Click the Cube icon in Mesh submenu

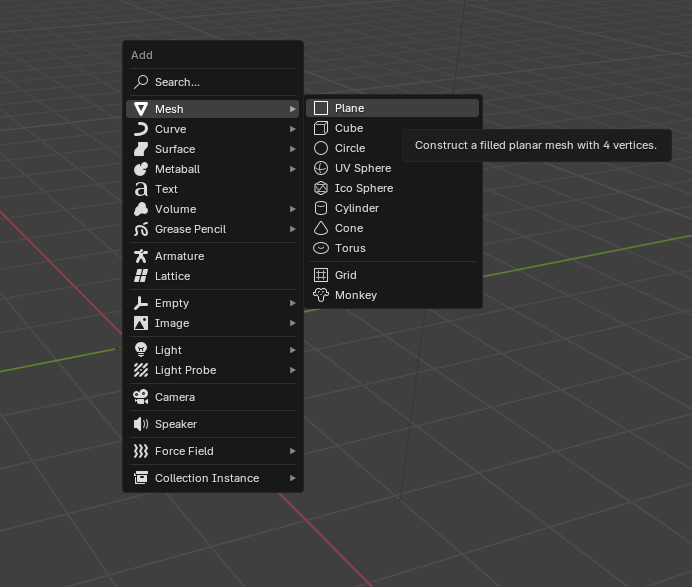coord(321,128)
